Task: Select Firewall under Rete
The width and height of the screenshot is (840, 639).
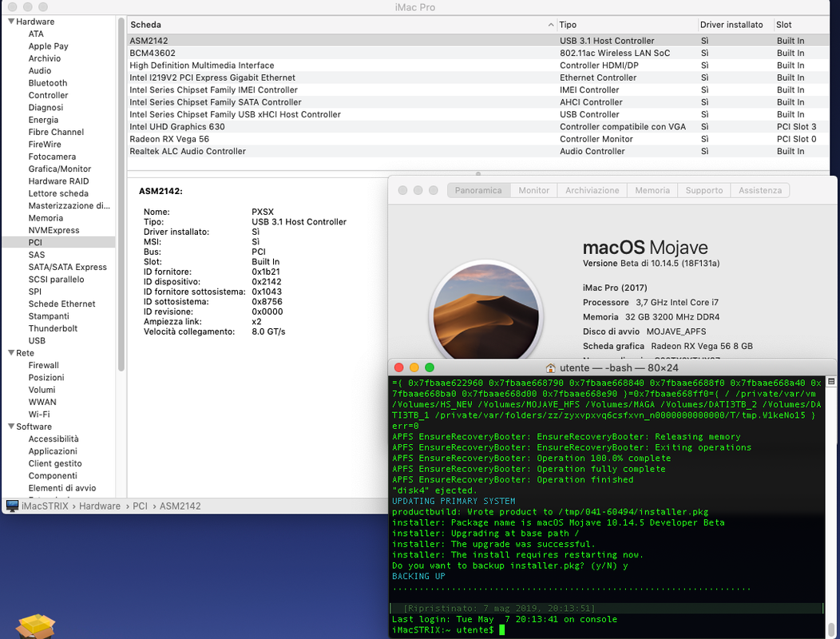Action: 43,365
